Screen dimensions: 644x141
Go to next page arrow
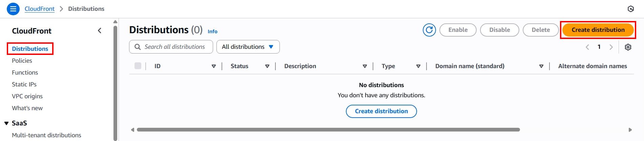coord(611,47)
